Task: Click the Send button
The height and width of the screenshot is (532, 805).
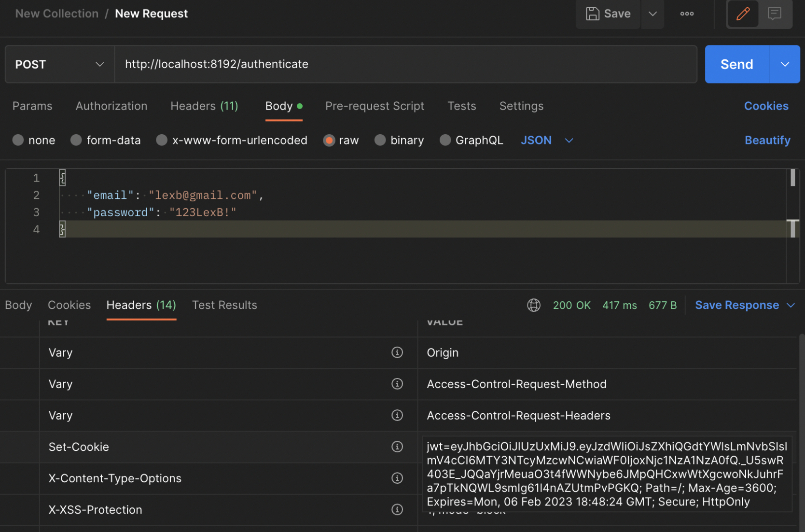Action: click(x=736, y=64)
